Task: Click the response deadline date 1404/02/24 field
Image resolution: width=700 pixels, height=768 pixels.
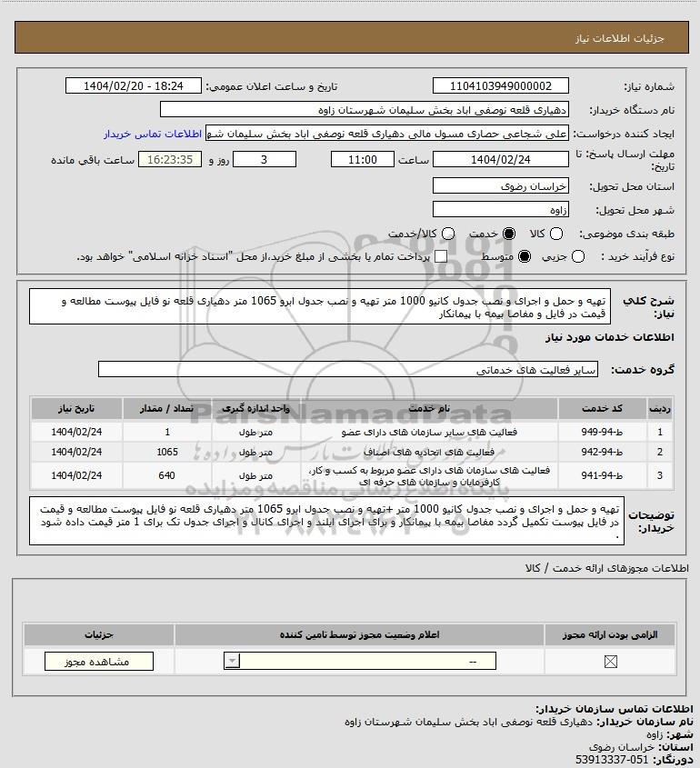Action: tap(501, 160)
